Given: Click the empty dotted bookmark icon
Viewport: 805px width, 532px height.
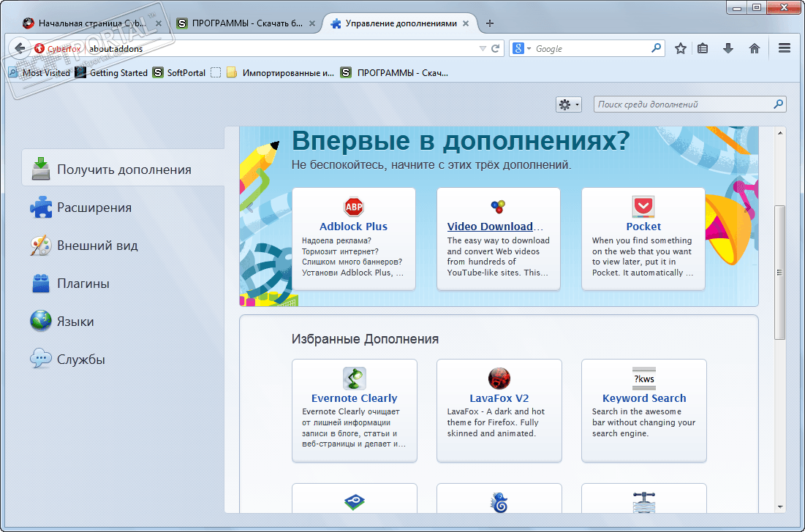Looking at the screenshot, I should 216,73.
